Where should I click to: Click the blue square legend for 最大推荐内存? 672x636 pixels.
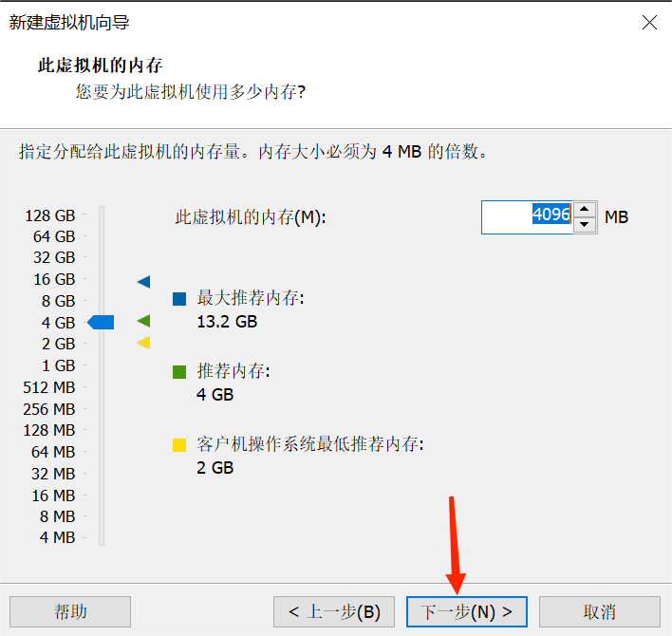[179, 299]
